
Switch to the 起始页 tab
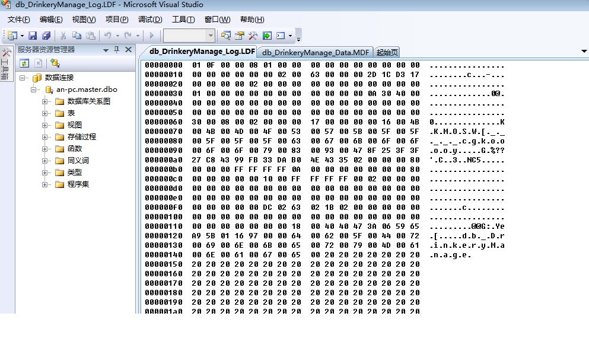tap(387, 53)
